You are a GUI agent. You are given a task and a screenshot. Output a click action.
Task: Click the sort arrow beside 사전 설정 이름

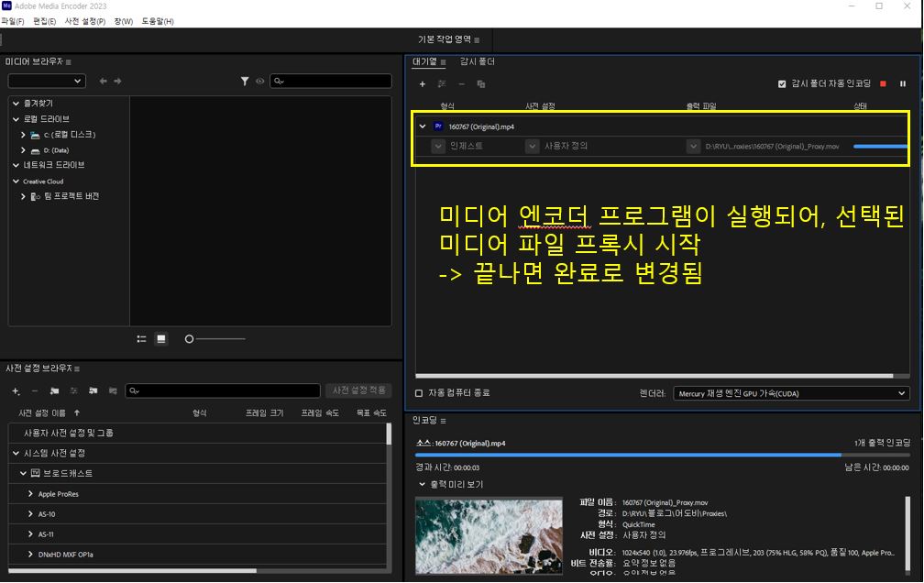tap(77, 412)
